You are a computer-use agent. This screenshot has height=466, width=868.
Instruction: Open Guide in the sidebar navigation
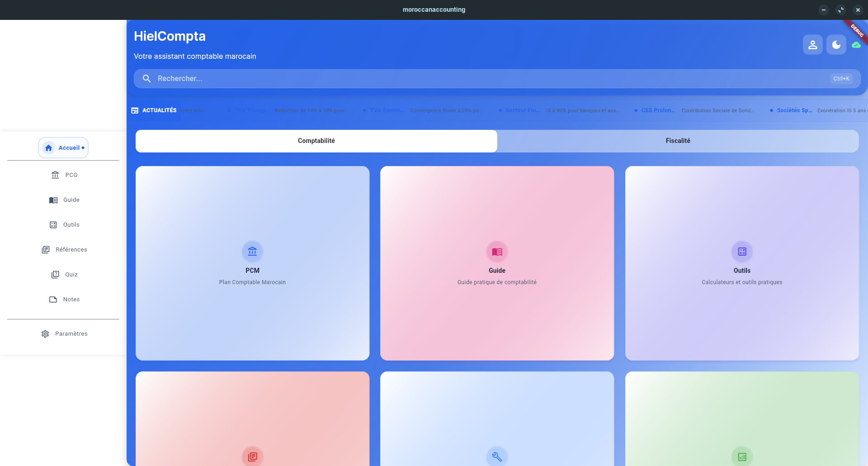(63, 200)
